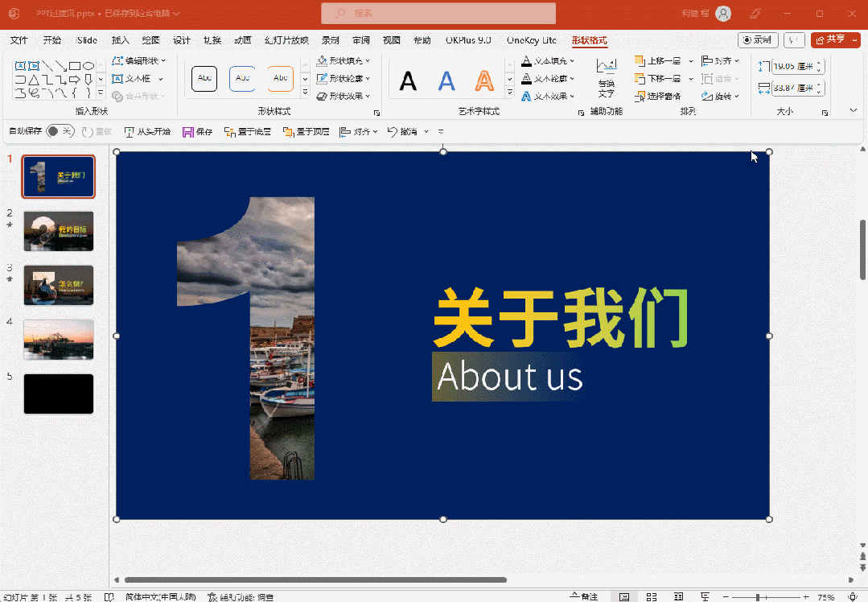Viewport: 868px width, 602px height.
Task: Click zoom in plus button
Action: [x=806, y=597]
